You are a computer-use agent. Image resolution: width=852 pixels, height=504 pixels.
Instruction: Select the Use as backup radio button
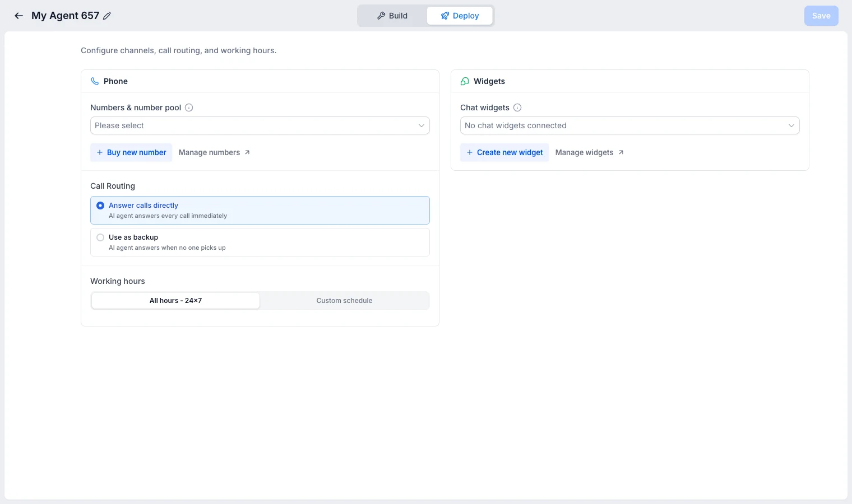point(100,237)
